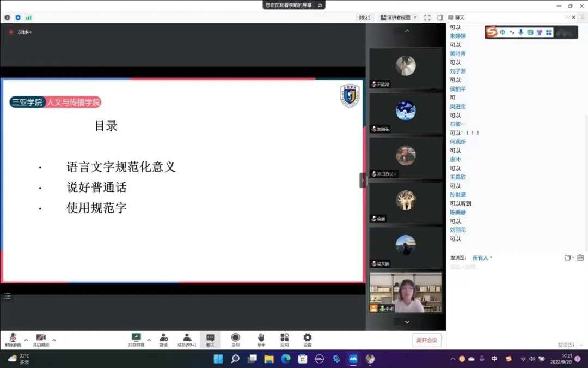Open the 共享屏幕 share screen icon
Screen dimensions: 588x368
pos(136,338)
